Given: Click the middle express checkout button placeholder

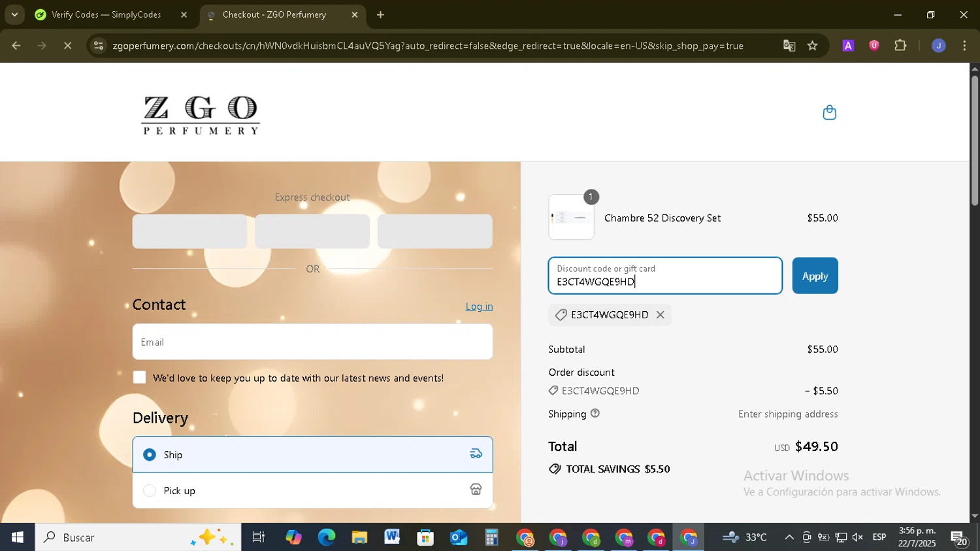Looking at the screenshot, I should pyautogui.click(x=312, y=231).
